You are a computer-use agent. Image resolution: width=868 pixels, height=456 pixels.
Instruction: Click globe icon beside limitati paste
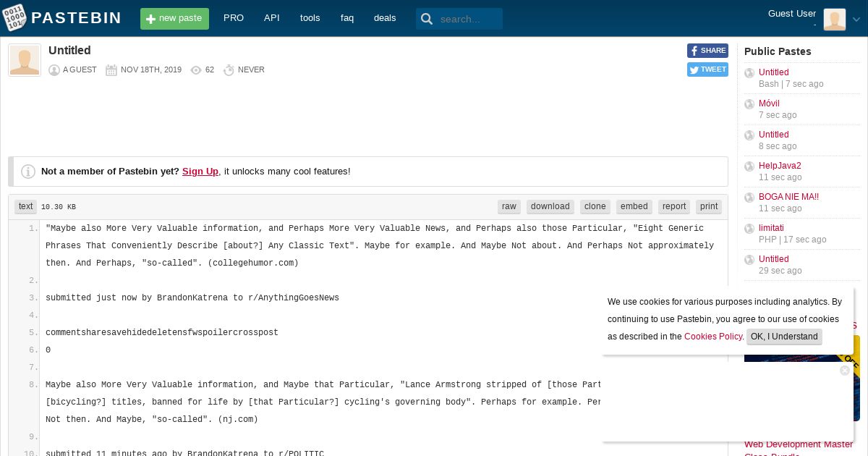pos(749,229)
